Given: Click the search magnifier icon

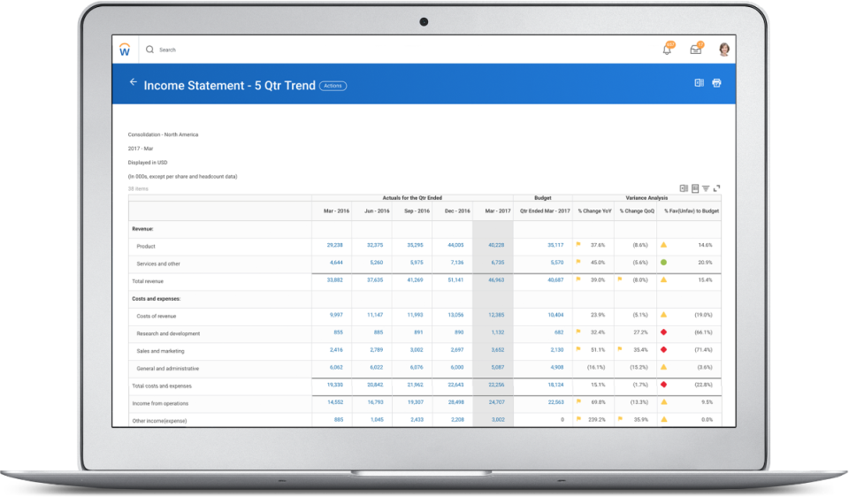Looking at the screenshot, I should [x=150, y=50].
